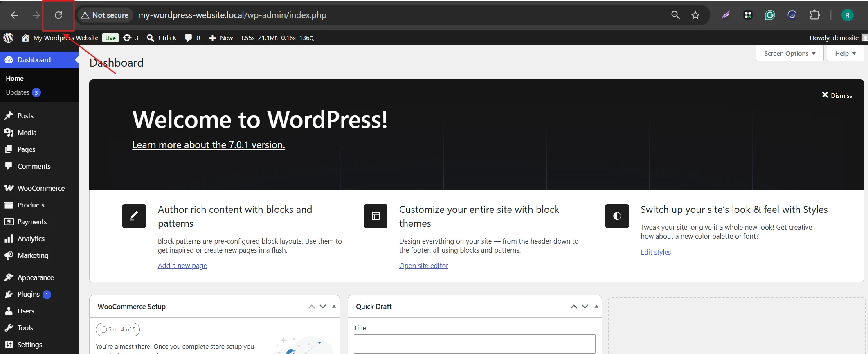Click the white-square grid extension icon
Viewport: 868px width, 354px height.
748,15
